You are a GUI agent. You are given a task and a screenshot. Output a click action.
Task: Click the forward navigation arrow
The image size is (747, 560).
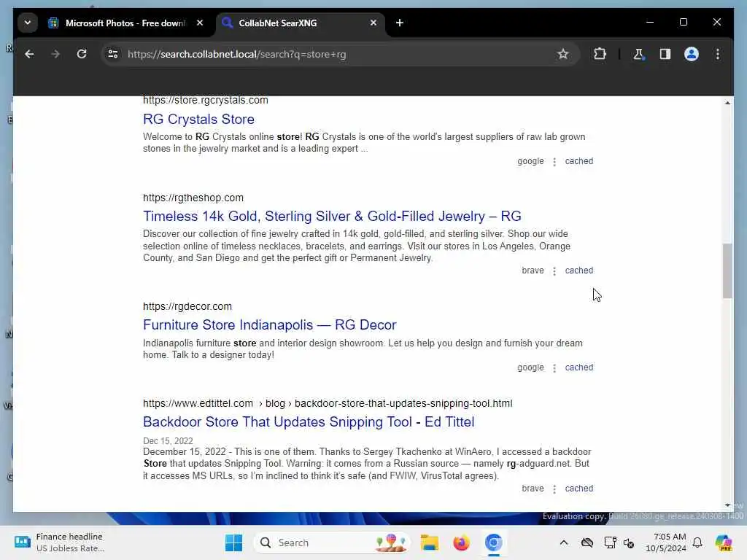pyautogui.click(x=55, y=54)
